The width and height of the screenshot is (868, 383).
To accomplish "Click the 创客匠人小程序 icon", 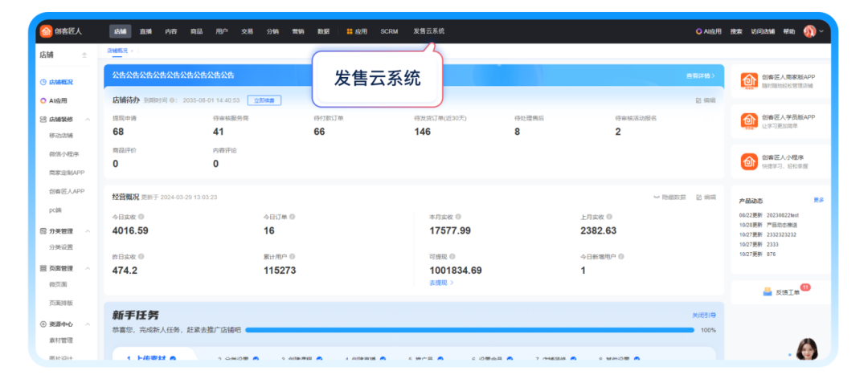I will [x=749, y=161].
